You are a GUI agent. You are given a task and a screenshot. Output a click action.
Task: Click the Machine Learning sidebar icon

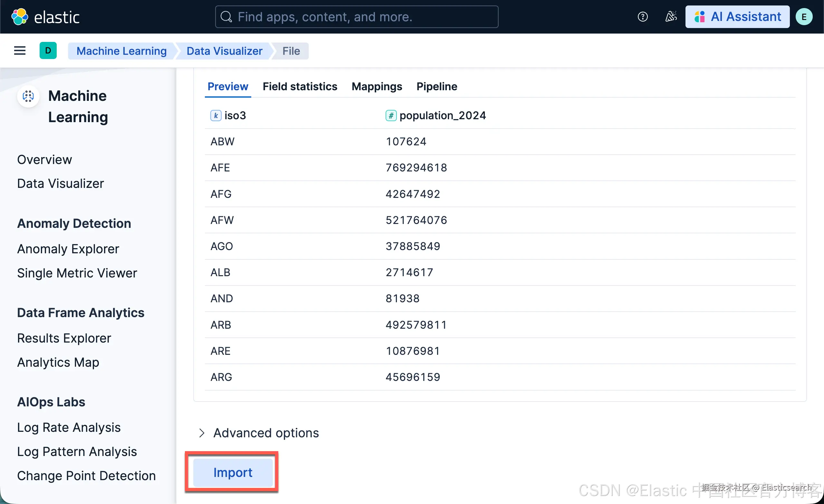(28, 97)
